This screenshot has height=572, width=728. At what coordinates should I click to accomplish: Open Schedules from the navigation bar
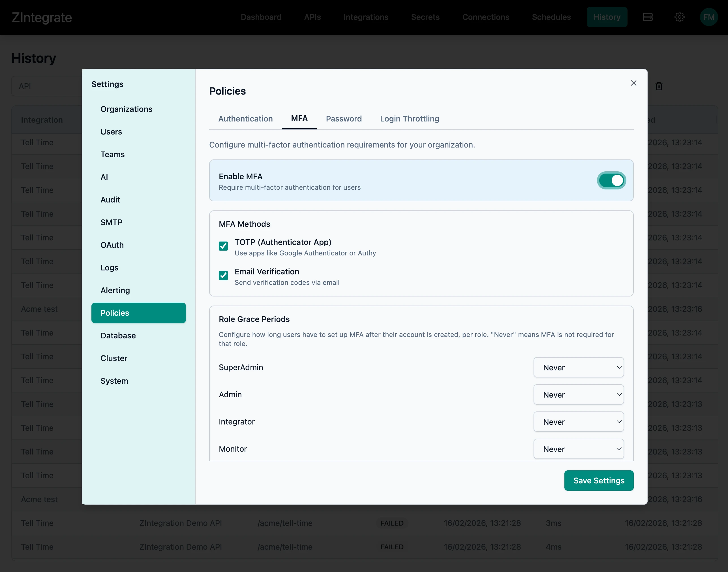551,17
